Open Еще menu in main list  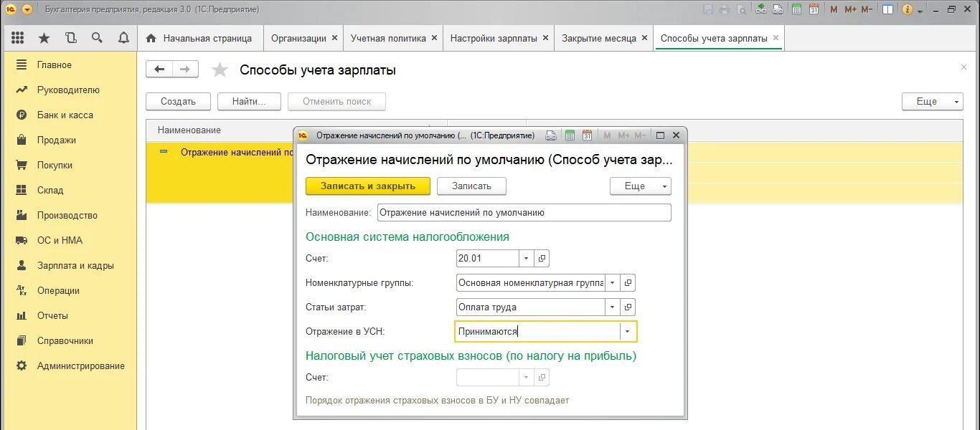coord(932,101)
